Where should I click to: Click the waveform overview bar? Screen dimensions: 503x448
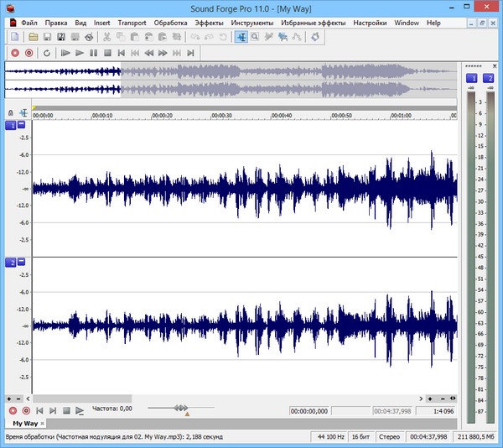231,81
